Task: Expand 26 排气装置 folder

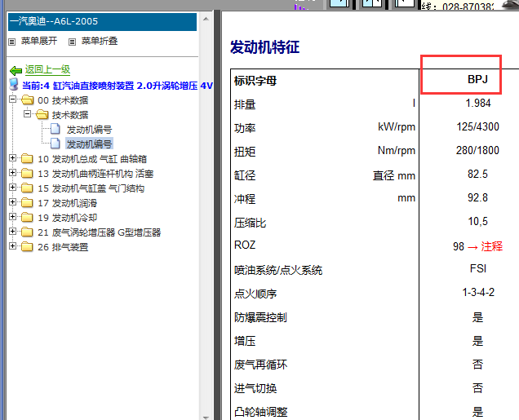Action: pos(12,245)
